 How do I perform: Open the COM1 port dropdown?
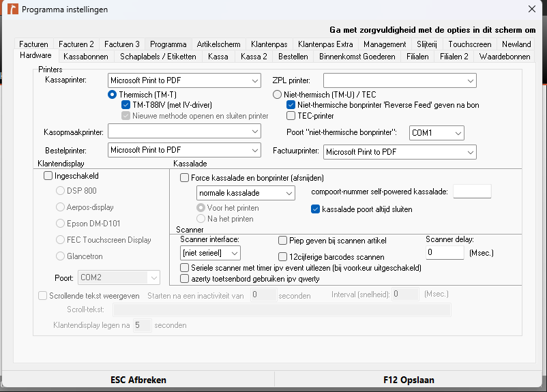[x=437, y=133]
